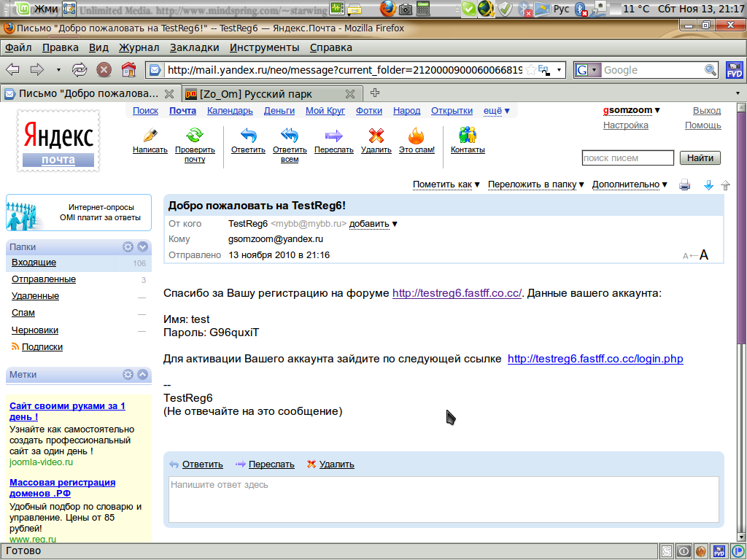Viewport: 747px width, 560px height.
Task: Open the history dropdown arrow beside forward
Action: tap(58, 70)
